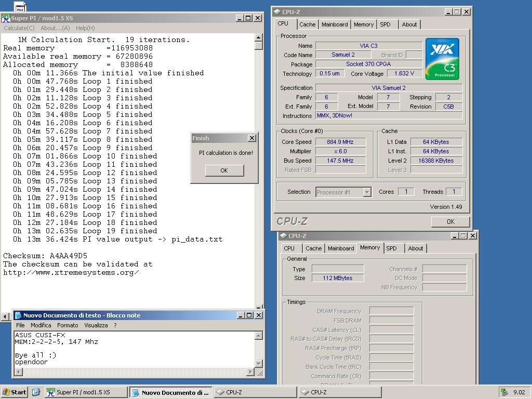Open Notepad's File menu

click(x=20, y=325)
